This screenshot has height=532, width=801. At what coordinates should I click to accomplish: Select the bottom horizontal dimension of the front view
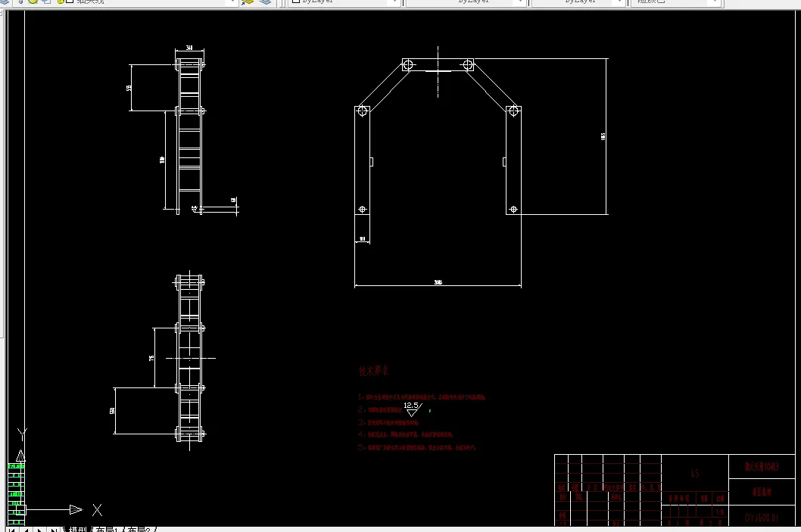(x=438, y=284)
